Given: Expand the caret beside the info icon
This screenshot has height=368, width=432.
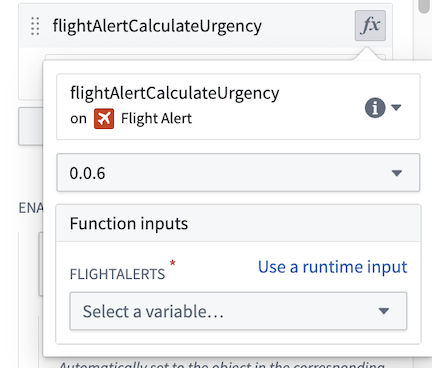Looking at the screenshot, I should pyautogui.click(x=396, y=107).
